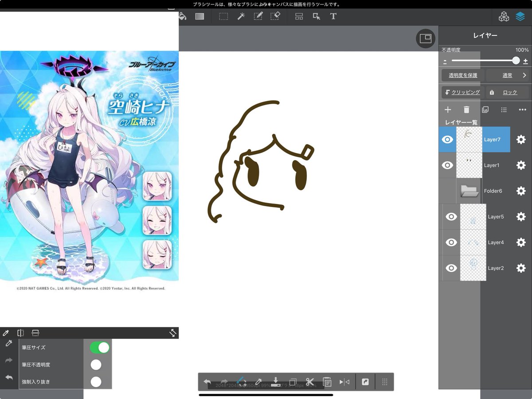The height and width of the screenshot is (399, 532).
Task: Flip reference image vertically
Action: pos(35,333)
